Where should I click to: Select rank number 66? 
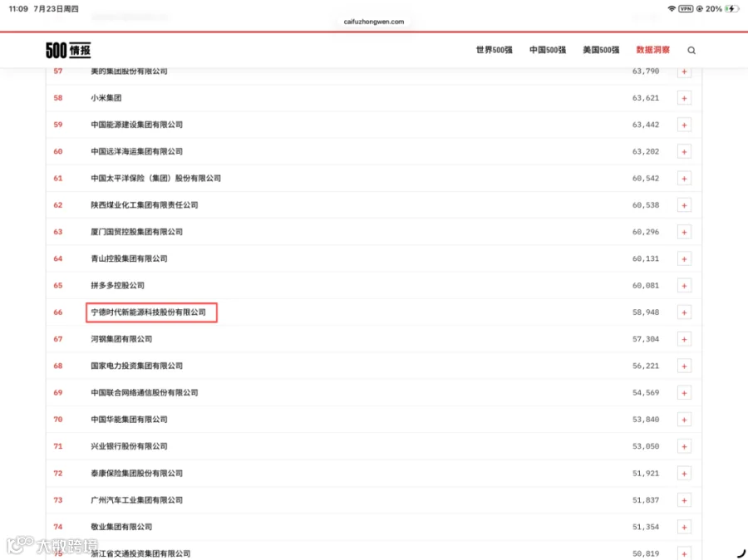click(x=57, y=312)
